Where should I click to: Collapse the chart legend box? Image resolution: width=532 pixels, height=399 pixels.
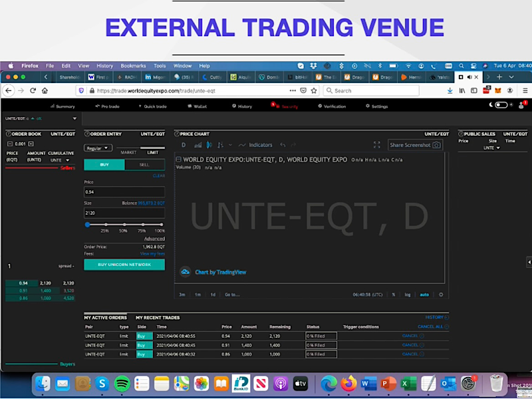178,160
